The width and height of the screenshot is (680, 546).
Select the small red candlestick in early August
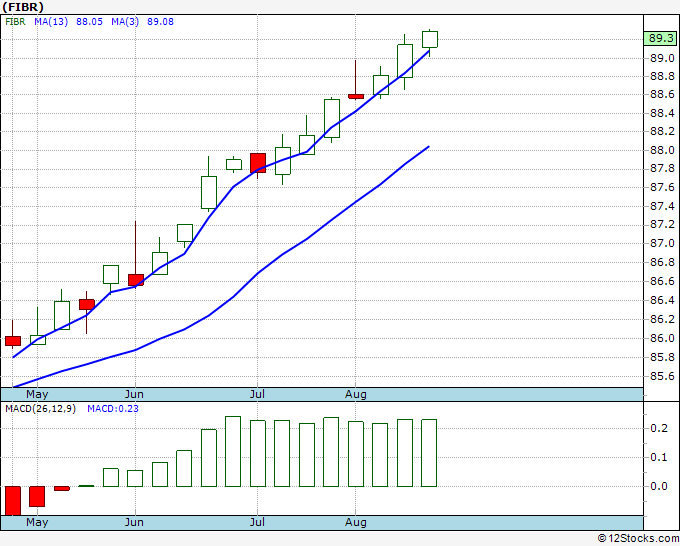(356, 96)
